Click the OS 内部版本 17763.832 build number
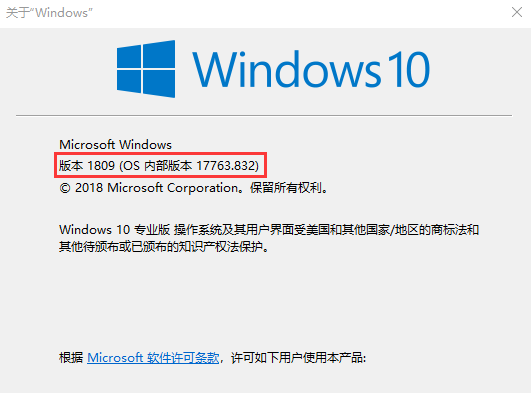Screen dimensions: 531x393 coord(189,166)
